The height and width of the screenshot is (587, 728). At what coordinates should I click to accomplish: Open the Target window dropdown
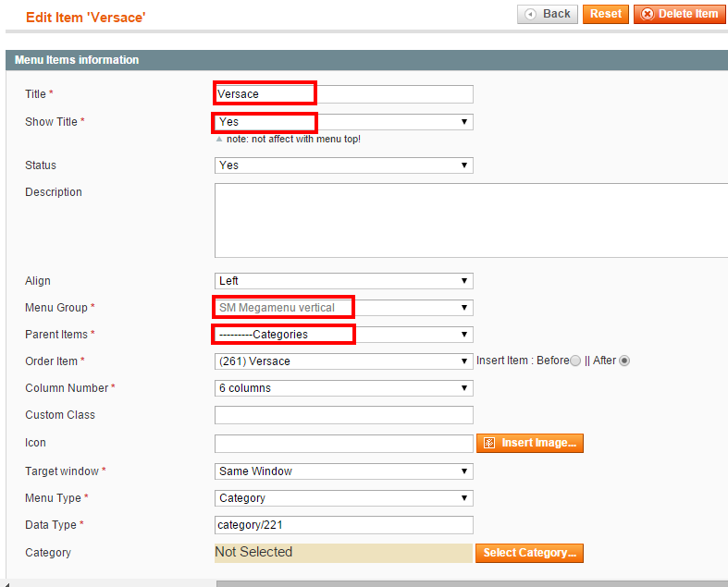click(x=344, y=471)
